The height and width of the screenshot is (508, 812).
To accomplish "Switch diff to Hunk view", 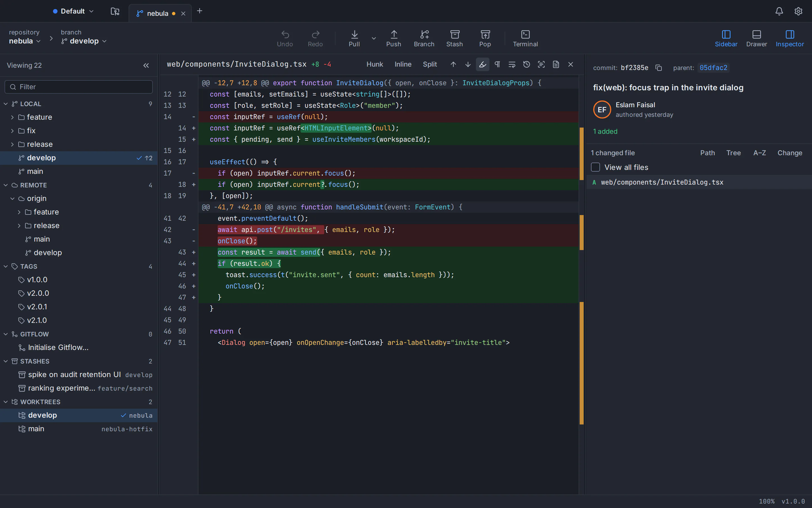I will click(374, 64).
